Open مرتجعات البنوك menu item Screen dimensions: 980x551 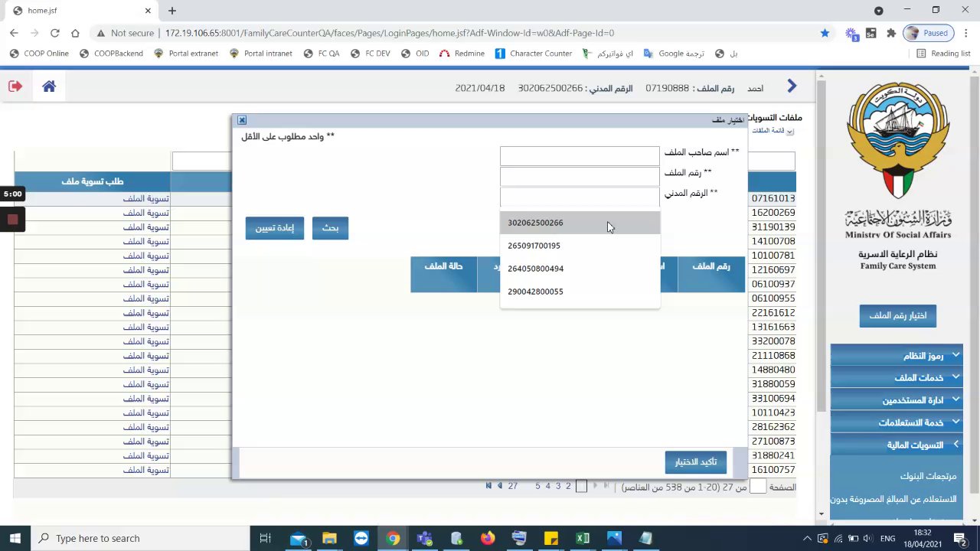(928, 476)
